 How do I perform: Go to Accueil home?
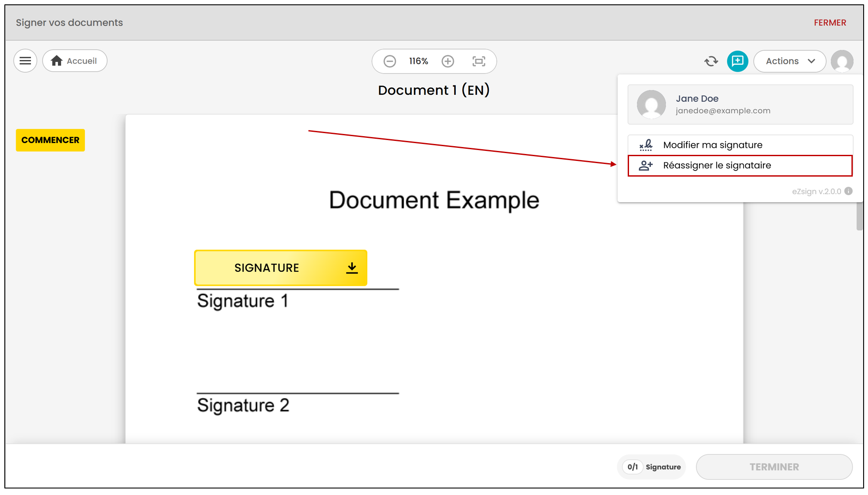click(75, 61)
